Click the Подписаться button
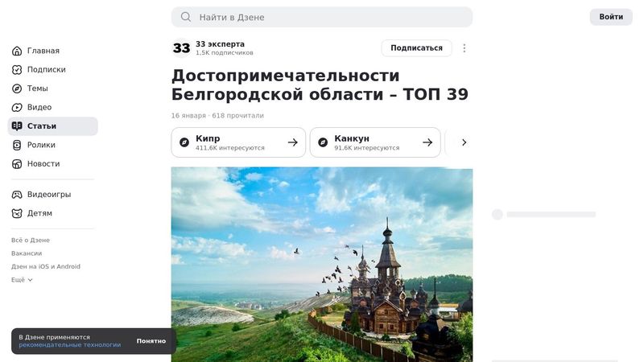 pyautogui.click(x=416, y=48)
